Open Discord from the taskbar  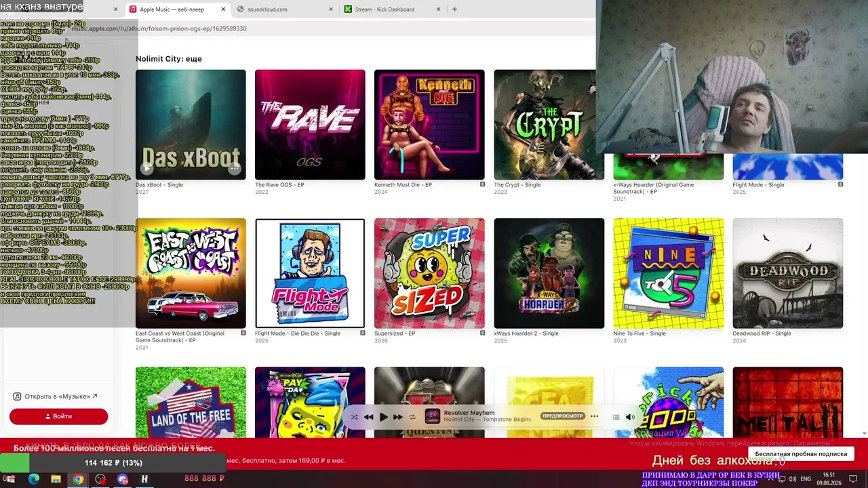pyautogui.click(x=123, y=479)
